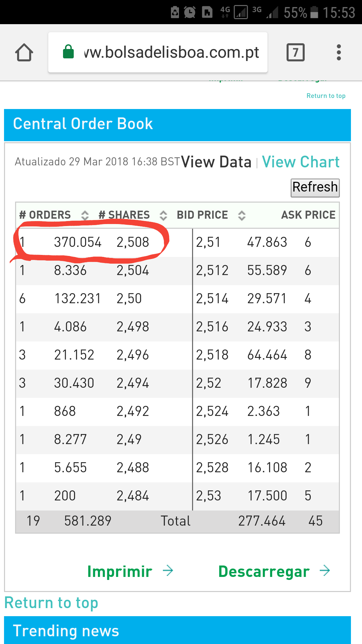Click the ASK PRICE column header
Viewport: 362px width, 644px height.
[308, 215]
